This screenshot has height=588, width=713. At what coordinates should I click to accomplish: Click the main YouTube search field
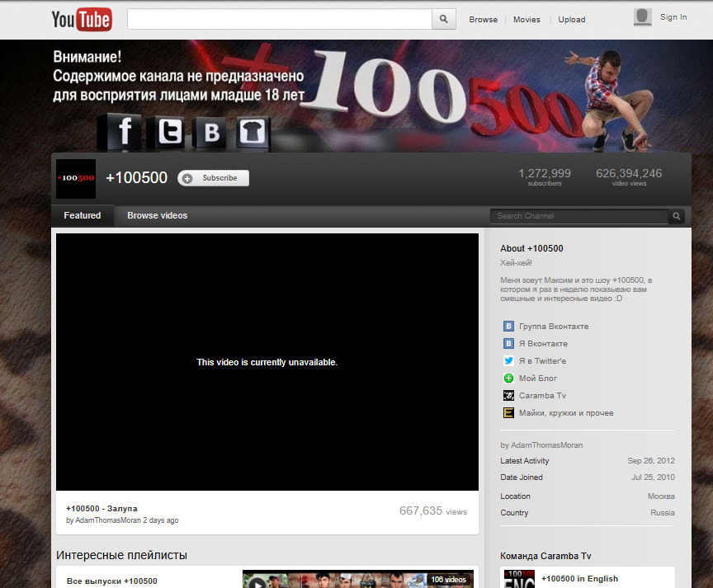(280, 19)
